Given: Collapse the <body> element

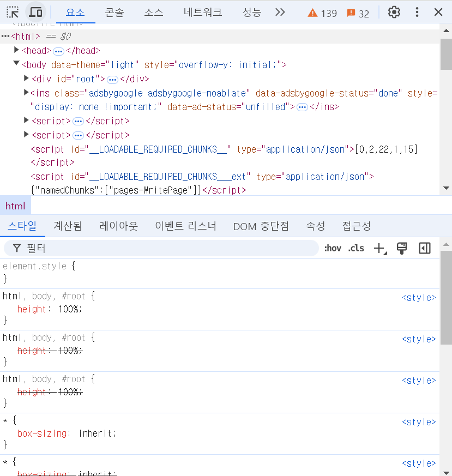Looking at the screenshot, I should click(16, 63).
